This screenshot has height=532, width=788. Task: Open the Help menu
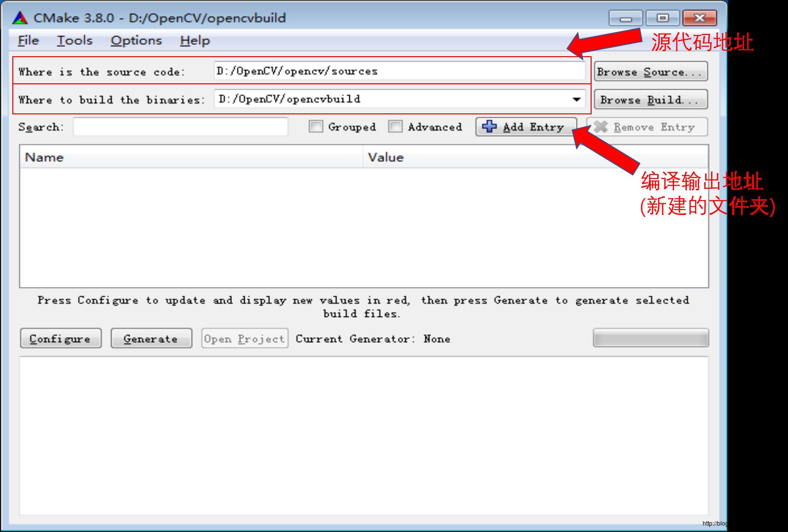(195, 40)
